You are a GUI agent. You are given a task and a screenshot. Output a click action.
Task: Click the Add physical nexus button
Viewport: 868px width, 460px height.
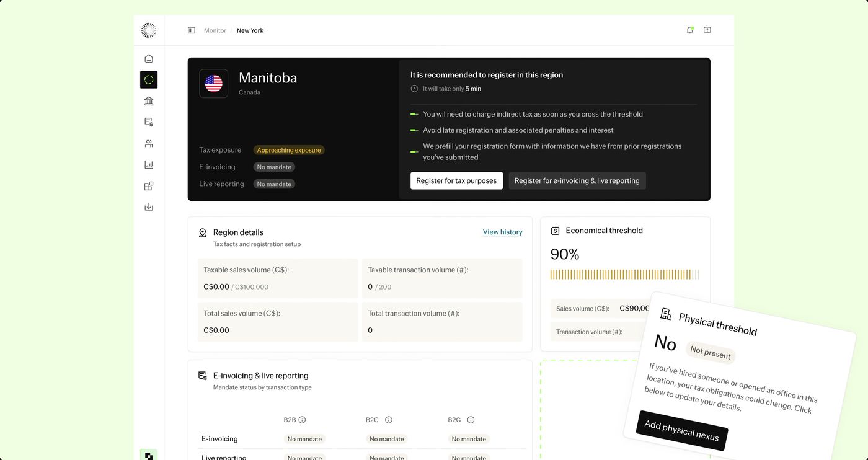click(682, 431)
